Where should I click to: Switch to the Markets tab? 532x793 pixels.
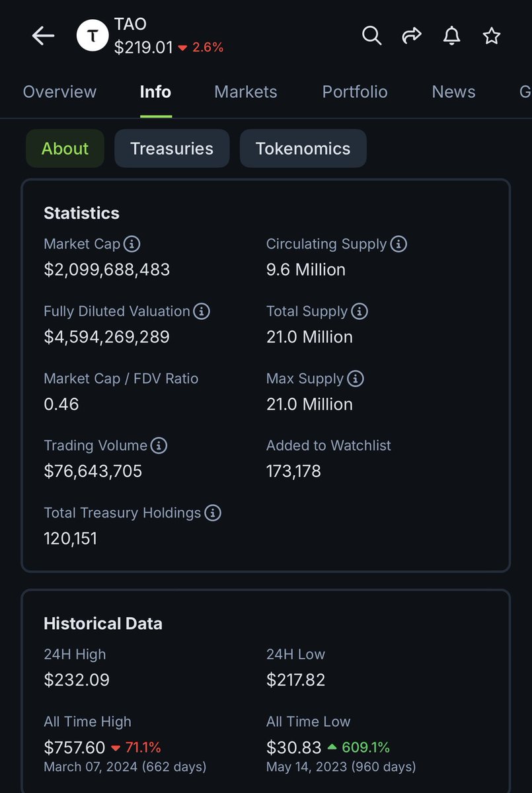(x=246, y=92)
